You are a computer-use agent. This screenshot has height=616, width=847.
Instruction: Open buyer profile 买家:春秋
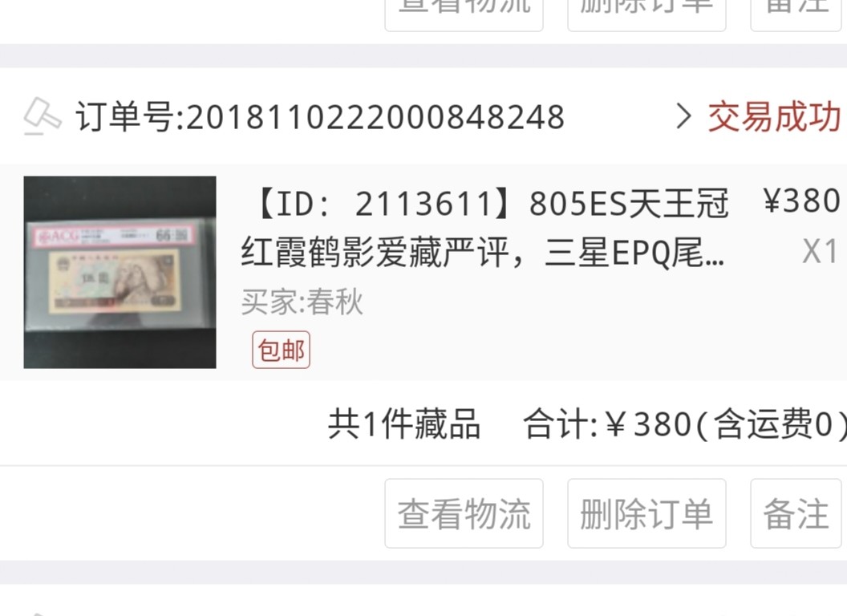[x=302, y=302]
